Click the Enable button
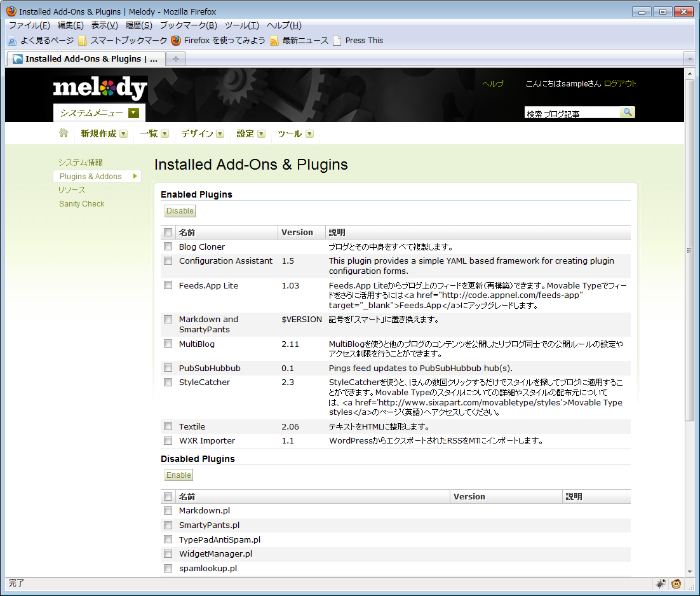This screenshot has width=700, height=596. (x=178, y=475)
